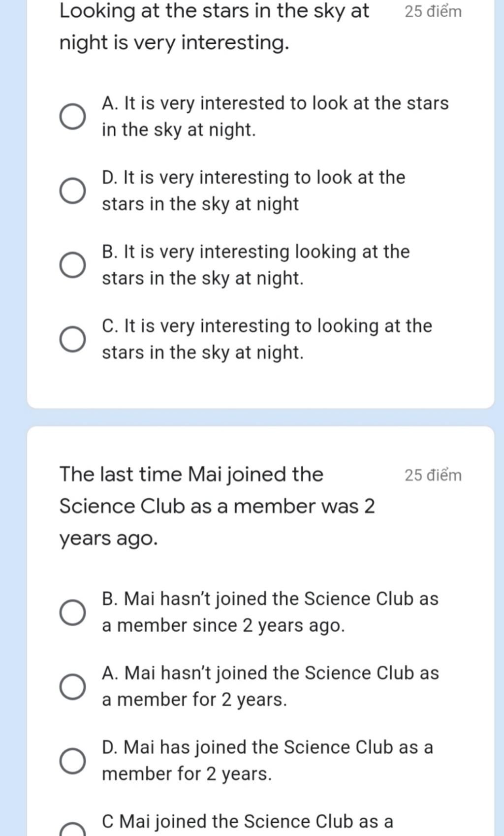Click answer text 'interesting to looking at the stars'
Screen dimensions: 504x836
pyautogui.click(x=267, y=340)
